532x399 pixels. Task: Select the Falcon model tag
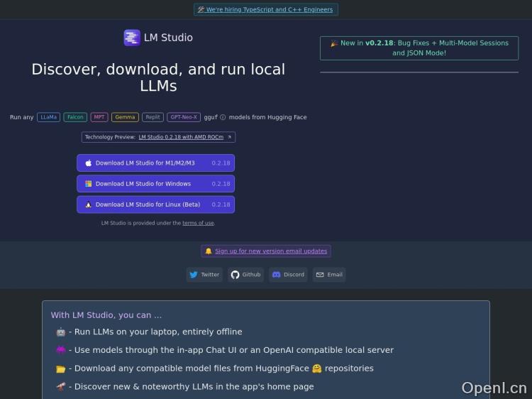(x=75, y=117)
